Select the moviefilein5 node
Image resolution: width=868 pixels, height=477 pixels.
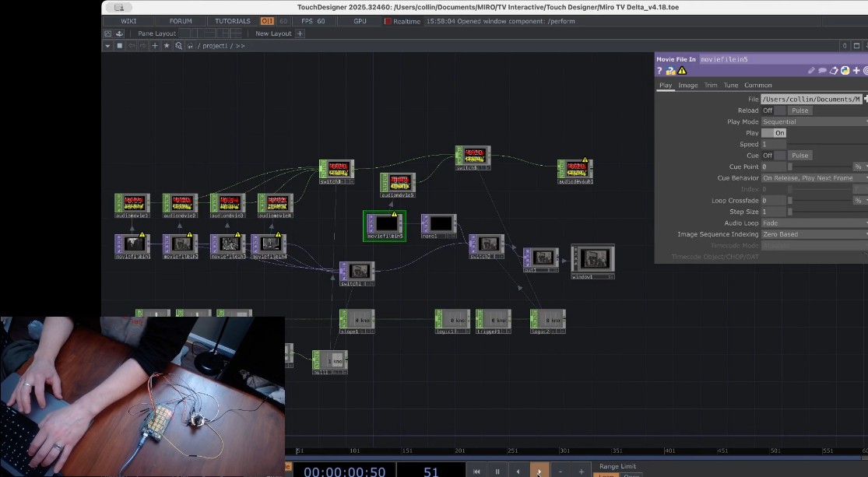point(385,226)
